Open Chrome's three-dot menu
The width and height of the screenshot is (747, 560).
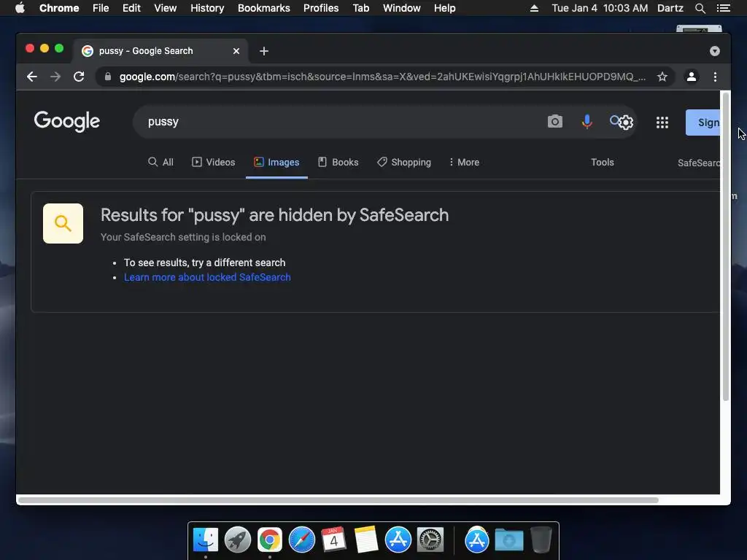pyautogui.click(x=715, y=77)
